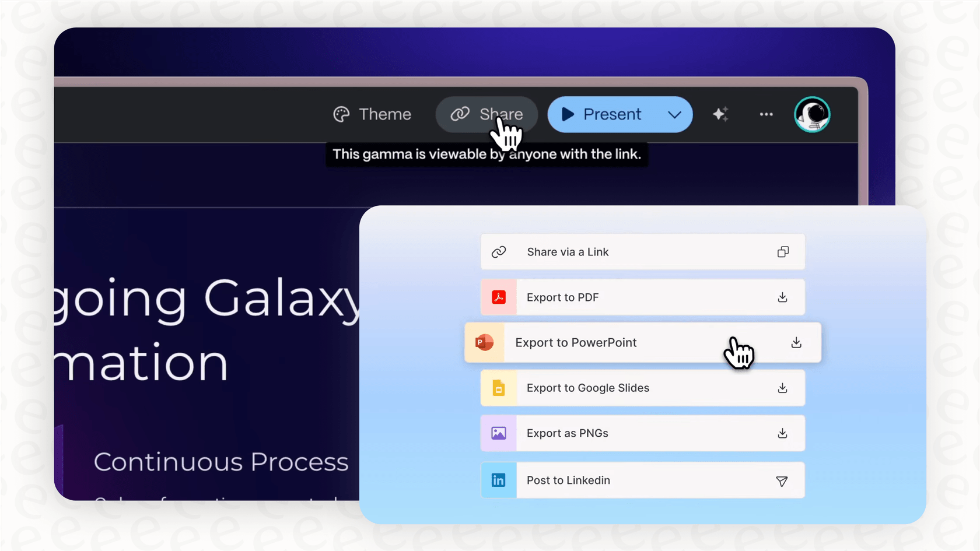The height and width of the screenshot is (551, 980).
Task: Click the chain link icon on Share via a Link
Action: click(x=499, y=252)
